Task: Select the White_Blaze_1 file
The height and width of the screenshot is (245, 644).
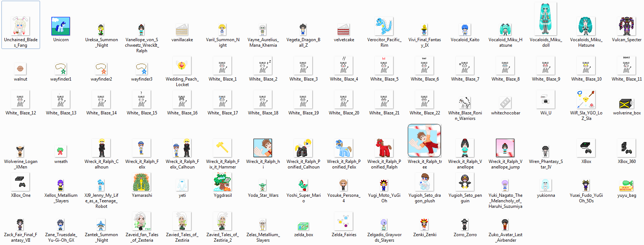Action: coord(222,65)
